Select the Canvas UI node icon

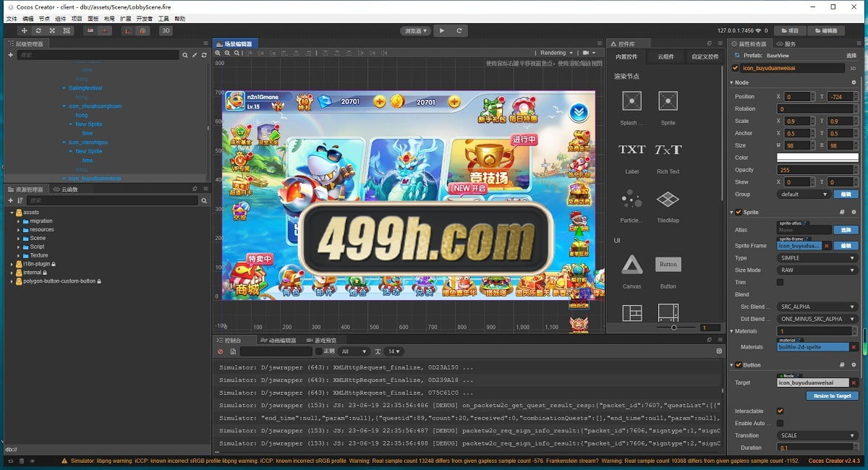[632, 265]
